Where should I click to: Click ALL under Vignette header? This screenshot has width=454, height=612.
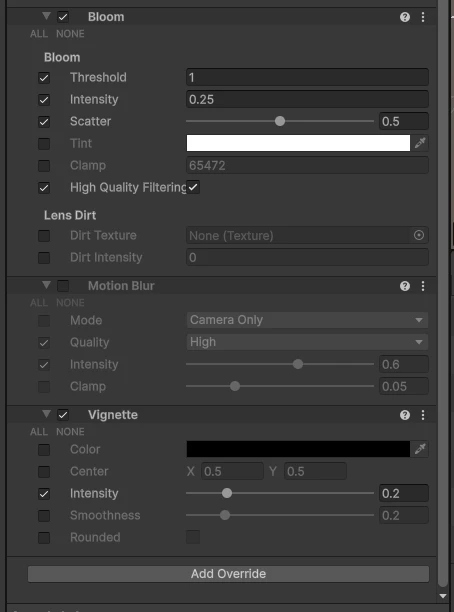point(39,432)
